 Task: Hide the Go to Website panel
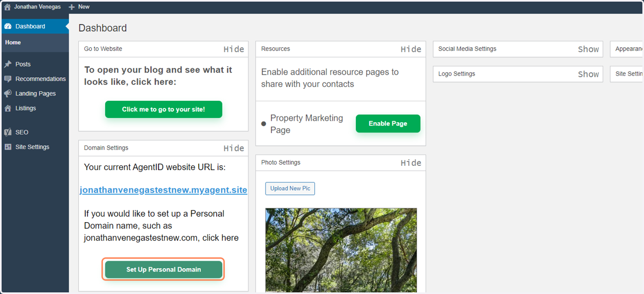coord(234,49)
